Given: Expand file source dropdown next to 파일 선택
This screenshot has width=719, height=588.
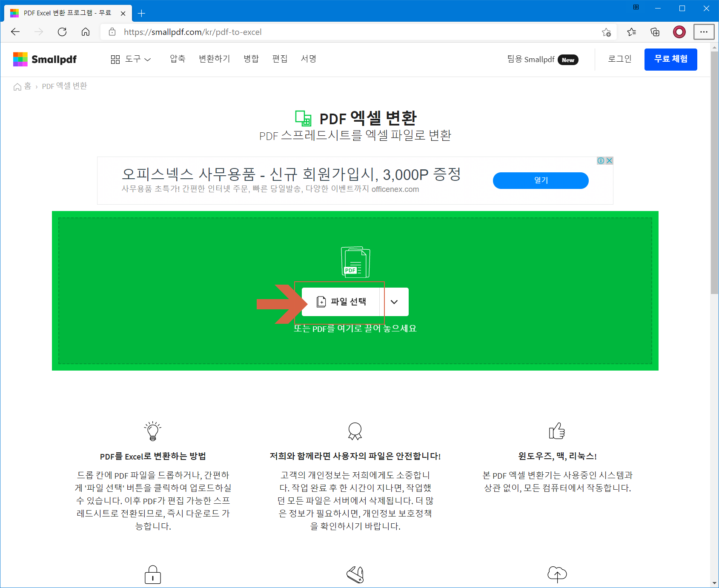Looking at the screenshot, I should (394, 302).
